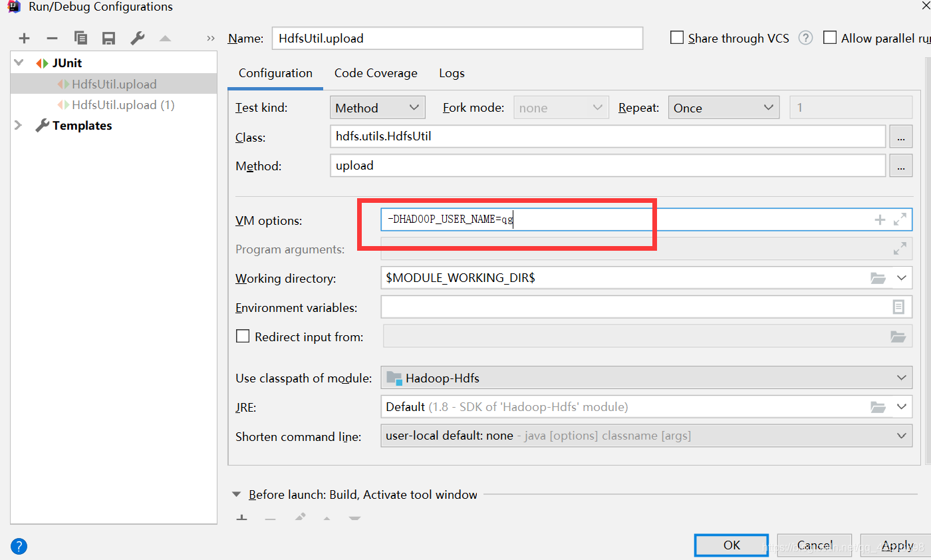Open Test kind Method dropdown
Image resolution: width=931 pixels, height=560 pixels.
pos(377,108)
